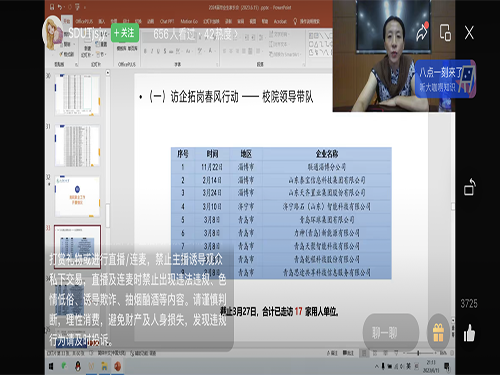500x375 pixels.
Task: Select slide 32 thumbnail in panel
Action: point(77,196)
